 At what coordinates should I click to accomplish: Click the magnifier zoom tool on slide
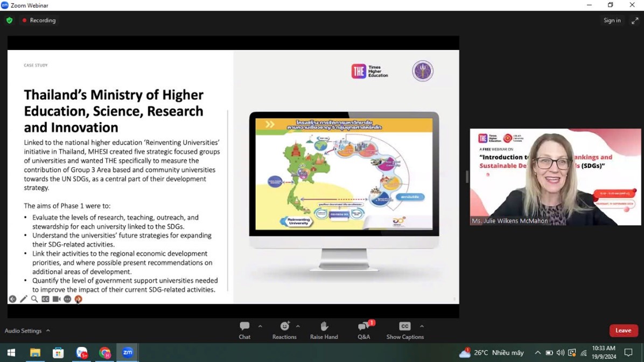[34, 299]
